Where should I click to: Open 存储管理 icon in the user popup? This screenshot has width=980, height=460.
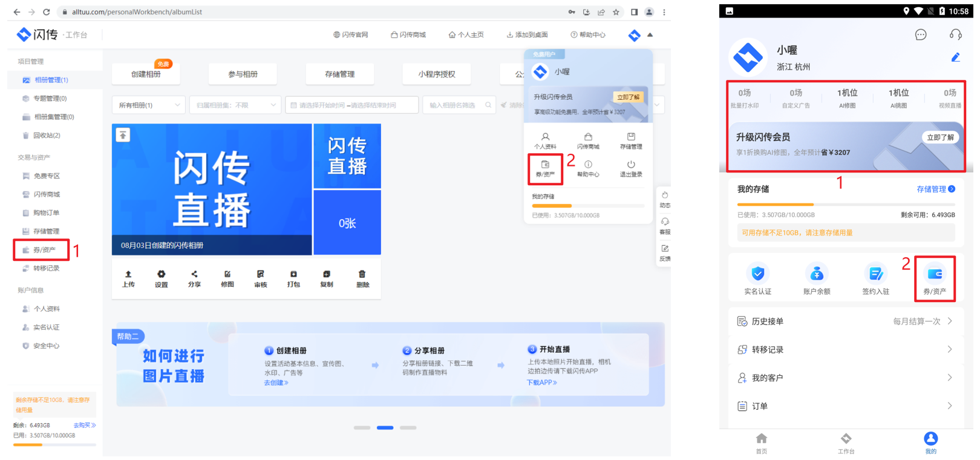pos(631,137)
